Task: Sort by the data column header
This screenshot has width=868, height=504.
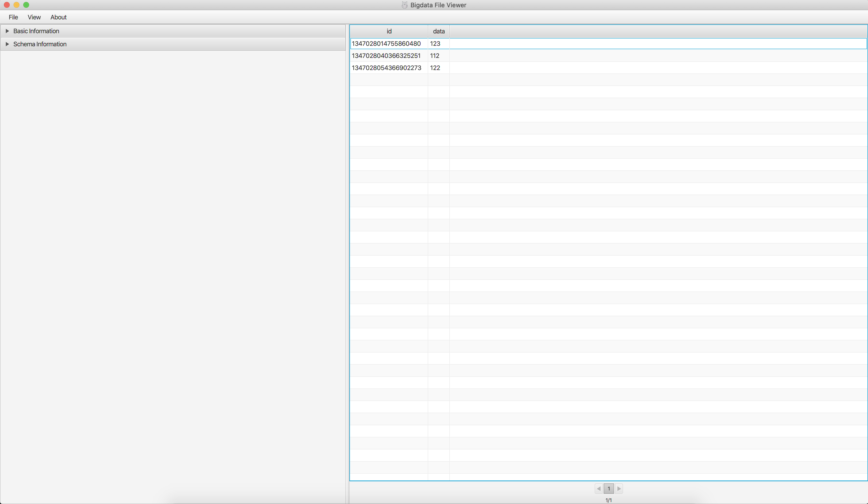Action: click(x=438, y=31)
